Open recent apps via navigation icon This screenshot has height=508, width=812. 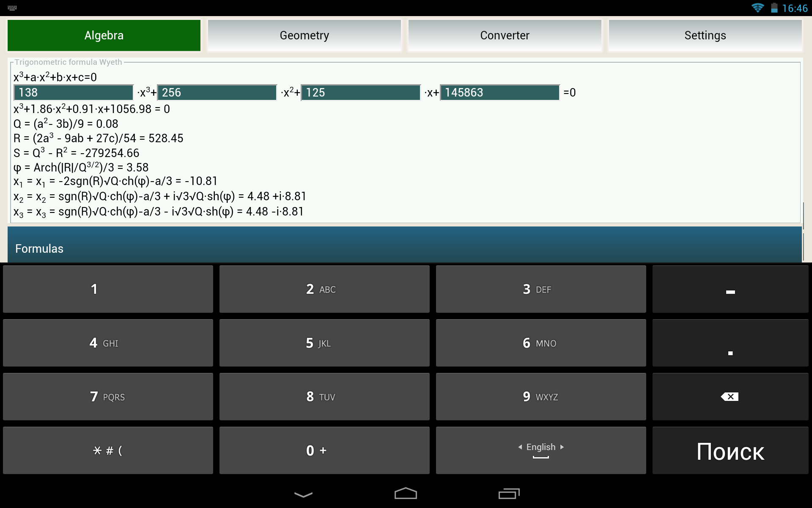(x=509, y=494)
